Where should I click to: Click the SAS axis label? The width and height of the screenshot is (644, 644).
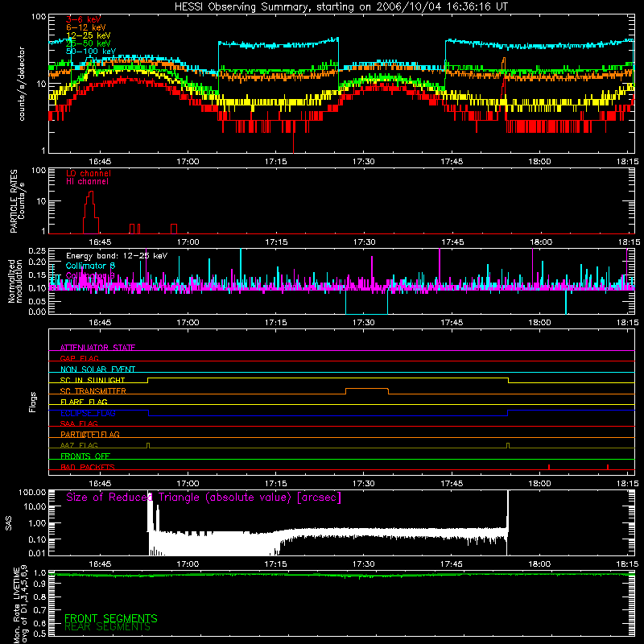click(x=9, y=523)
